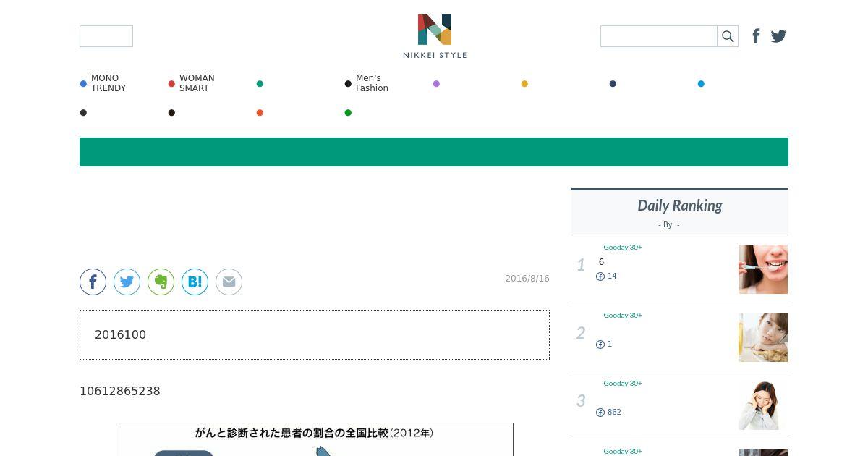868x456 pixels.
Task: Open the header Facebook icon
Action: [x=756, y=36]
